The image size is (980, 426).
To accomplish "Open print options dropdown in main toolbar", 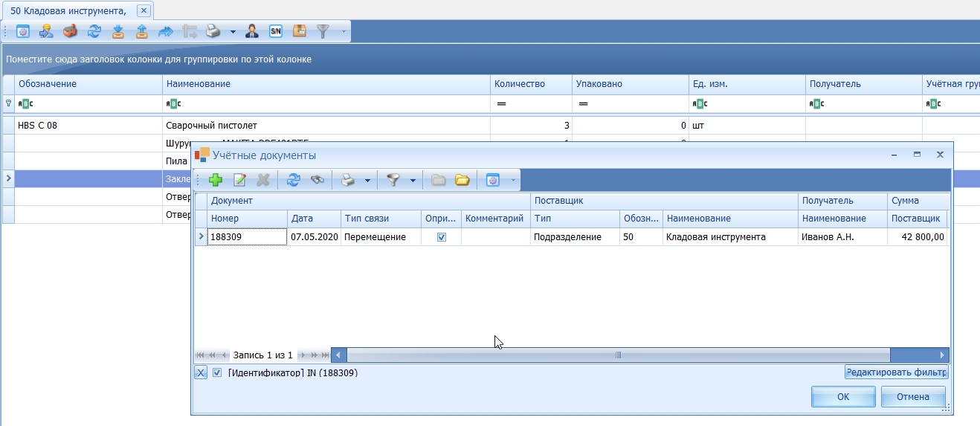I will [x=233, y=31].
